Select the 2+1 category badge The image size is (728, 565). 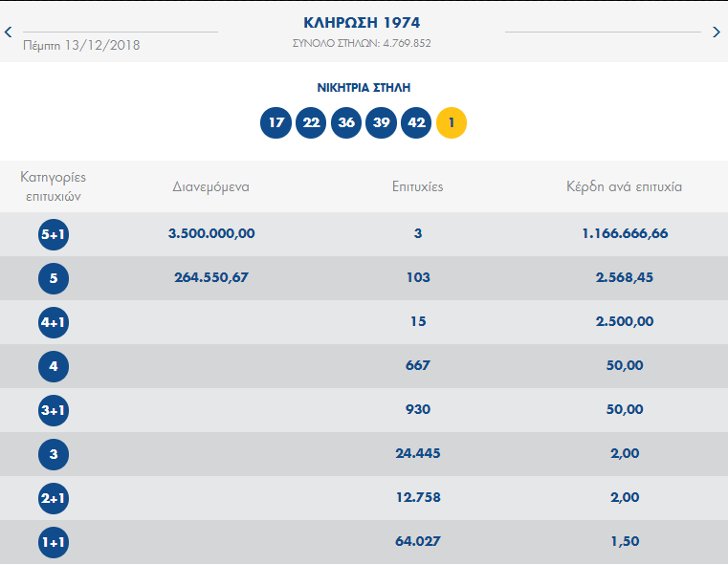pos(54,499)
